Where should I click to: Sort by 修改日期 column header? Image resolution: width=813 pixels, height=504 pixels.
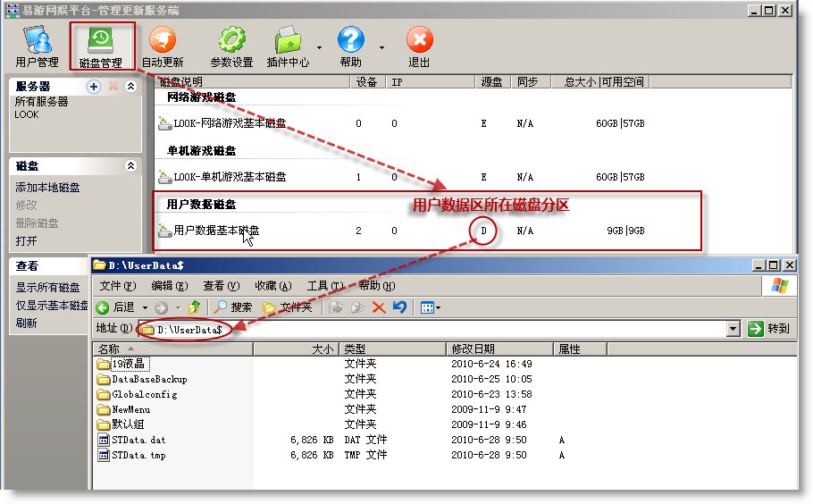499,349
